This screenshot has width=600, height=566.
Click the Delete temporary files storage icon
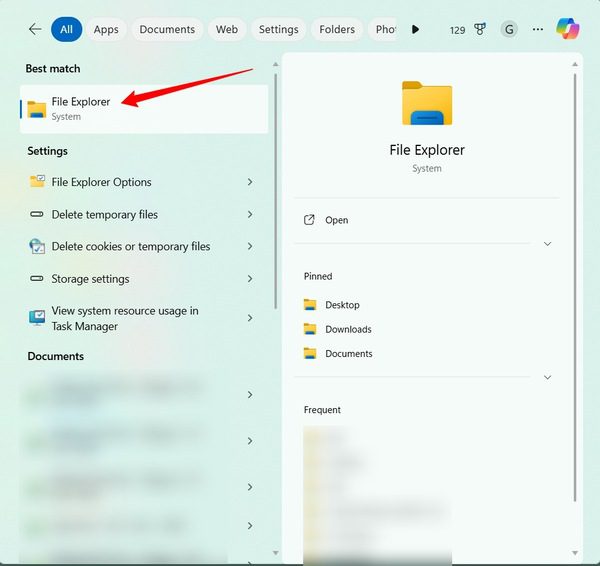coord(37,214)
